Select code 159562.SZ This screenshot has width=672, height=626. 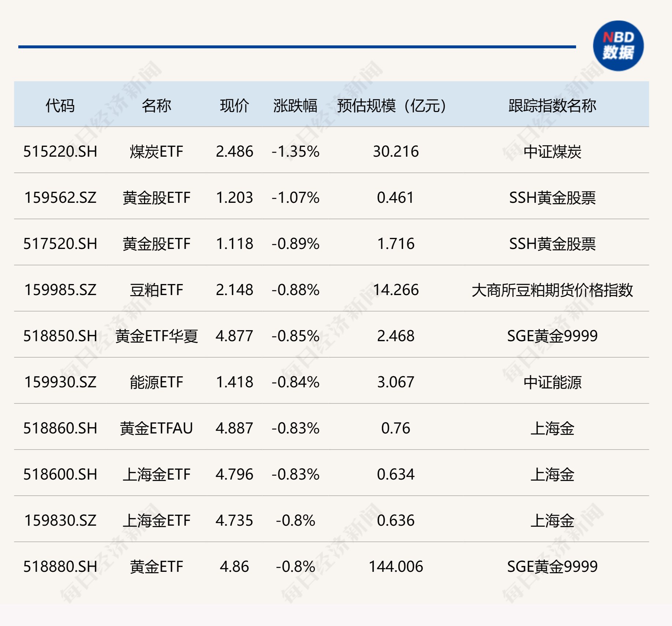tap(60, 198)
